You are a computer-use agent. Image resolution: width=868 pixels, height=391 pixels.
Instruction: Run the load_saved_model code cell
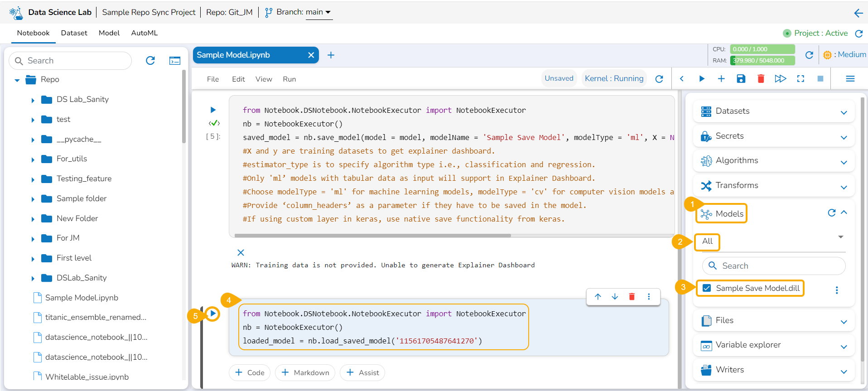212,314
